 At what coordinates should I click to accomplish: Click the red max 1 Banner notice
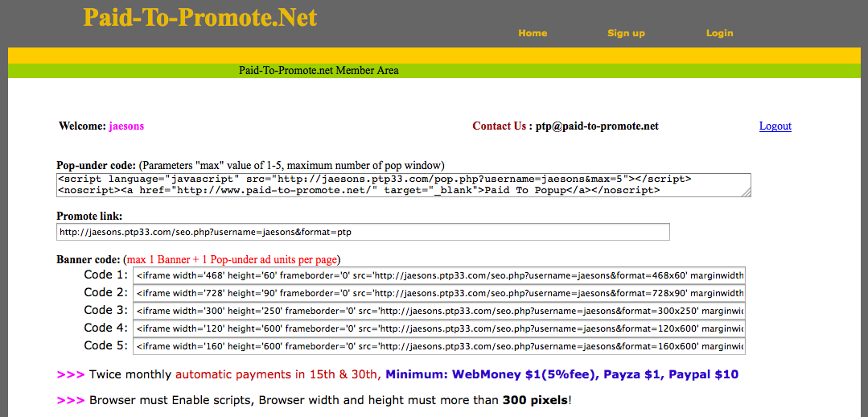232,260
